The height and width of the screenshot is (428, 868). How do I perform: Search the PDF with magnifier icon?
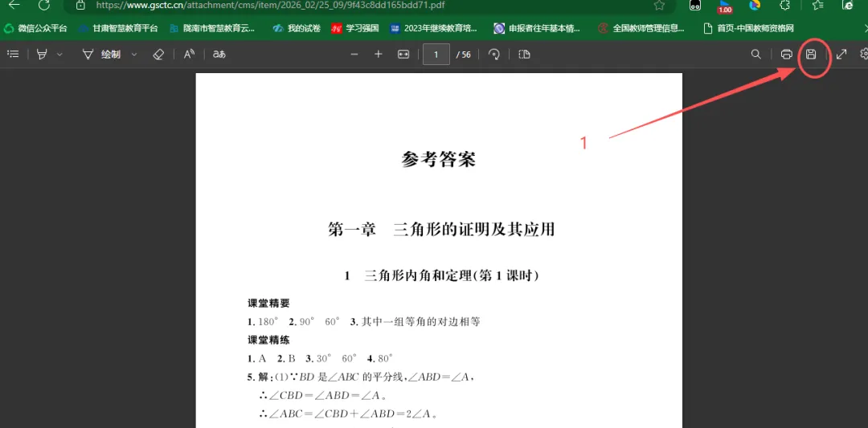tap(755, 54)
